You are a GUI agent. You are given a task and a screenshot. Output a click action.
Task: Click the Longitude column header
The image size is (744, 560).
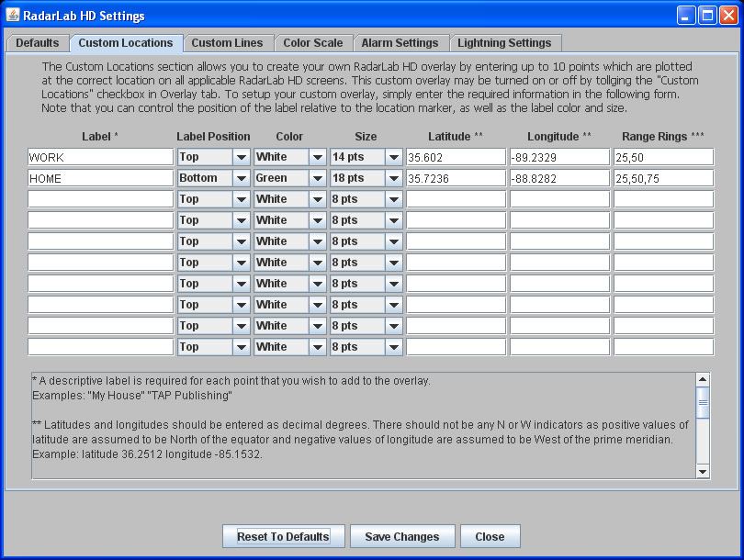[559, 137]
